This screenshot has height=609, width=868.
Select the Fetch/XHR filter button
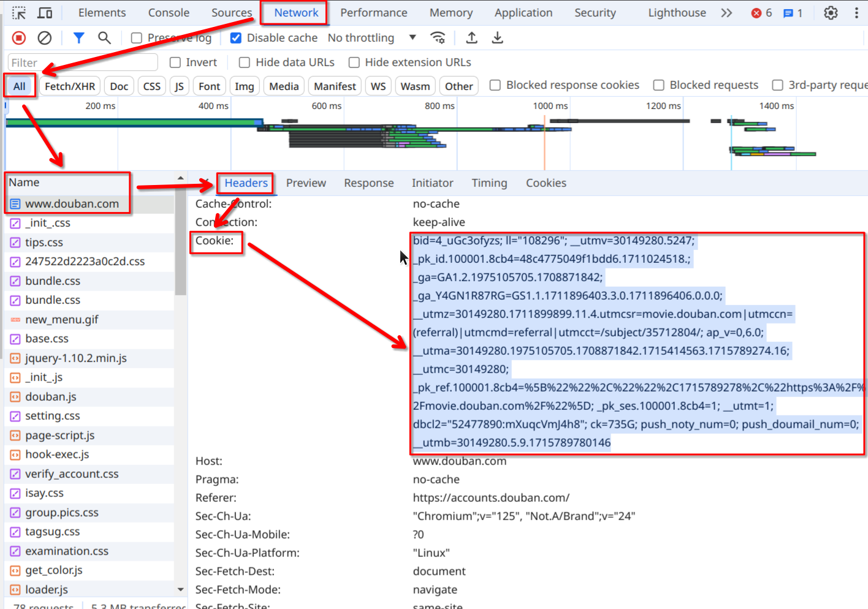coord(70,86)
